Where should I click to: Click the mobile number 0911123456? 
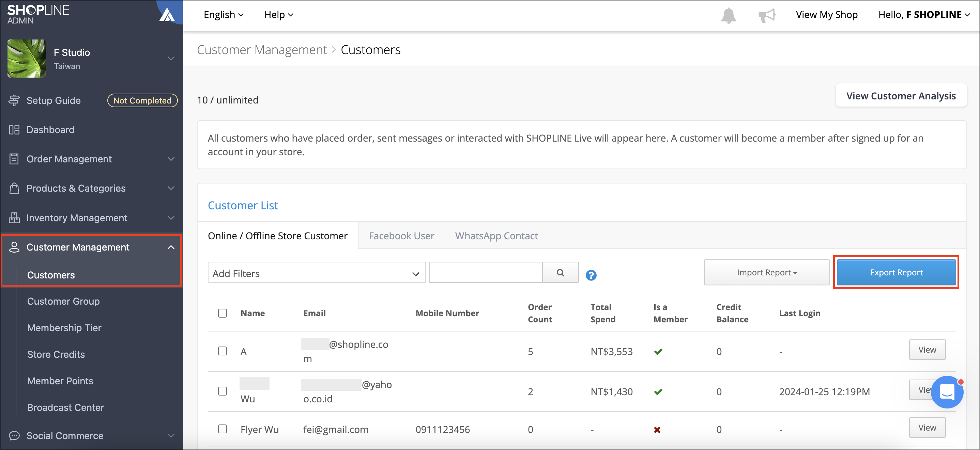pyautogui.click(x=442, y=430)
